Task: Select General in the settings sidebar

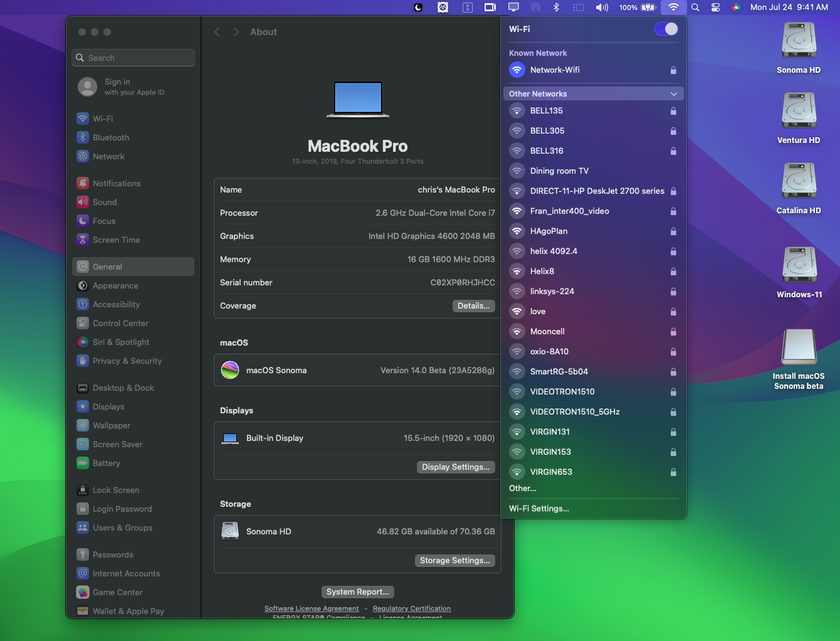Action: click(x=133, y=267)
